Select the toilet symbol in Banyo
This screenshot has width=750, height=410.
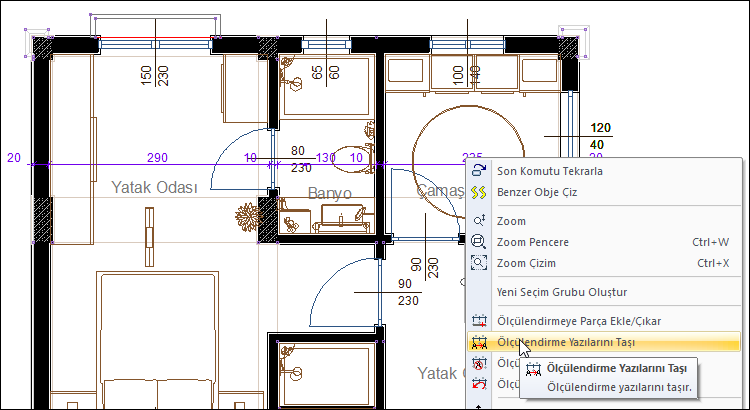coord(351,159)
